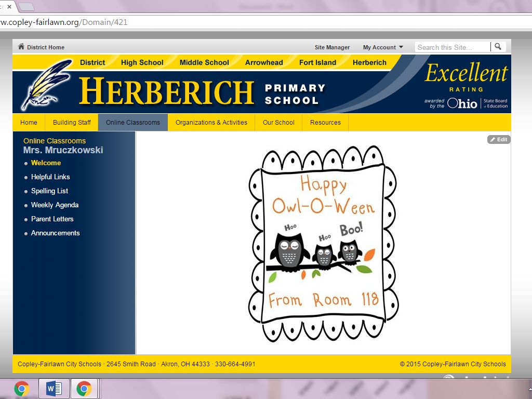Click the District Home house icon

pyautogui.click(x=21, y=47)
